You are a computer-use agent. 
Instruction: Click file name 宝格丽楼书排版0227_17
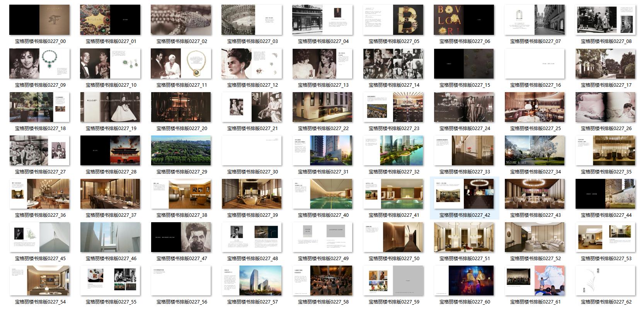click(x=606, y=85)
